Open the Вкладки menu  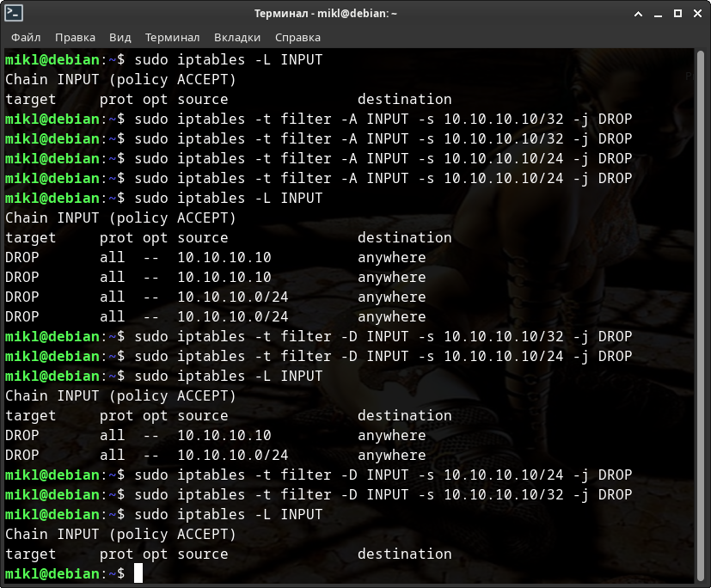[237, 38]
